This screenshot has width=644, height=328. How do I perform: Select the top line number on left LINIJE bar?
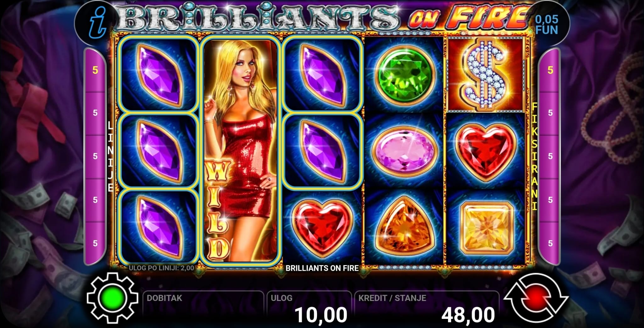(95, 70)
